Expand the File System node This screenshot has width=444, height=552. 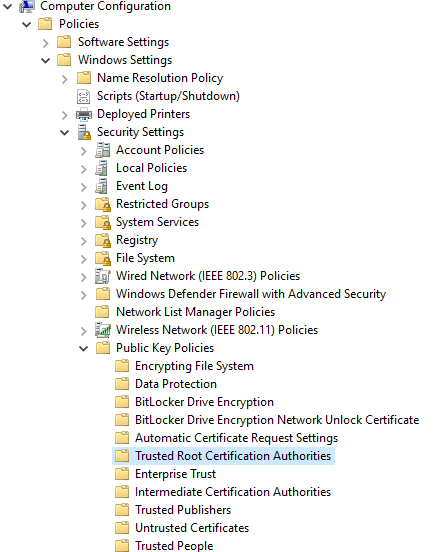83,259
